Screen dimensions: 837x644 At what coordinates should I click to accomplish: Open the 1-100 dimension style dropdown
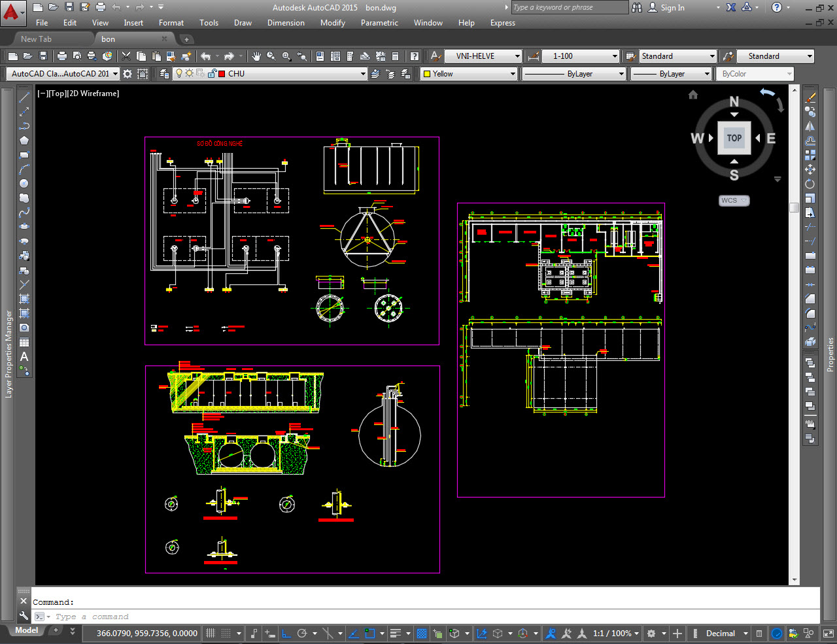click(581, 56)
